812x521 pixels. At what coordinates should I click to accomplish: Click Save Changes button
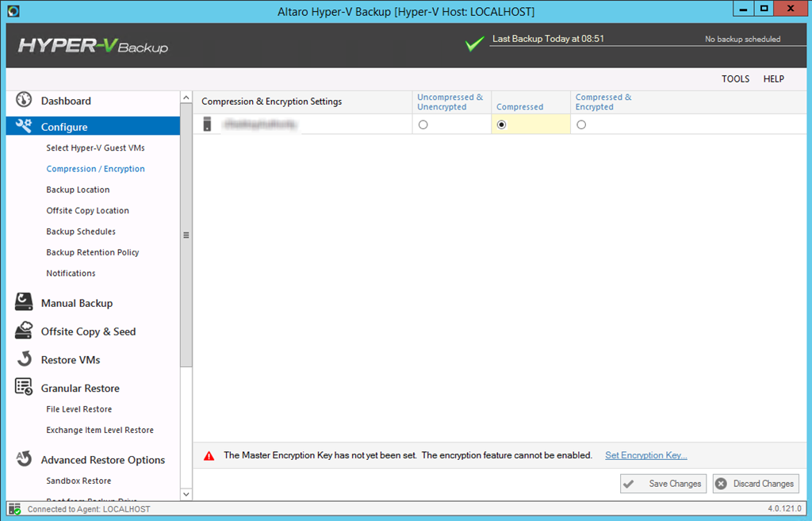click(x=663, y=484)
